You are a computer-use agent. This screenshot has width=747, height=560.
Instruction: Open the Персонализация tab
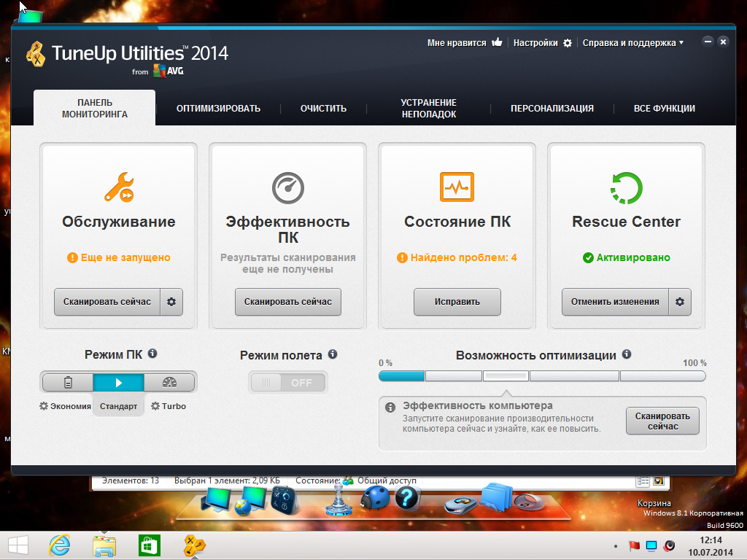click(x=552, y=108)
